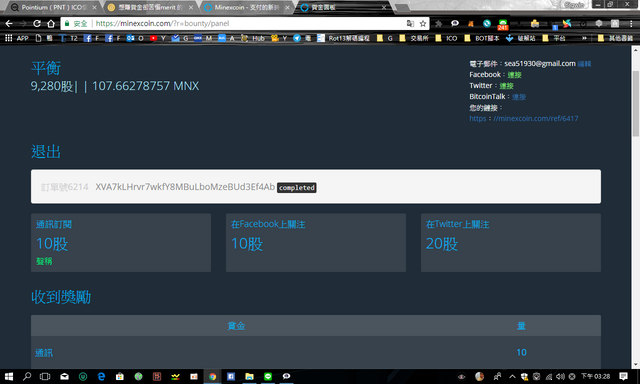Click the page vertical scrollbar thumb

click(x=636, y=104)
